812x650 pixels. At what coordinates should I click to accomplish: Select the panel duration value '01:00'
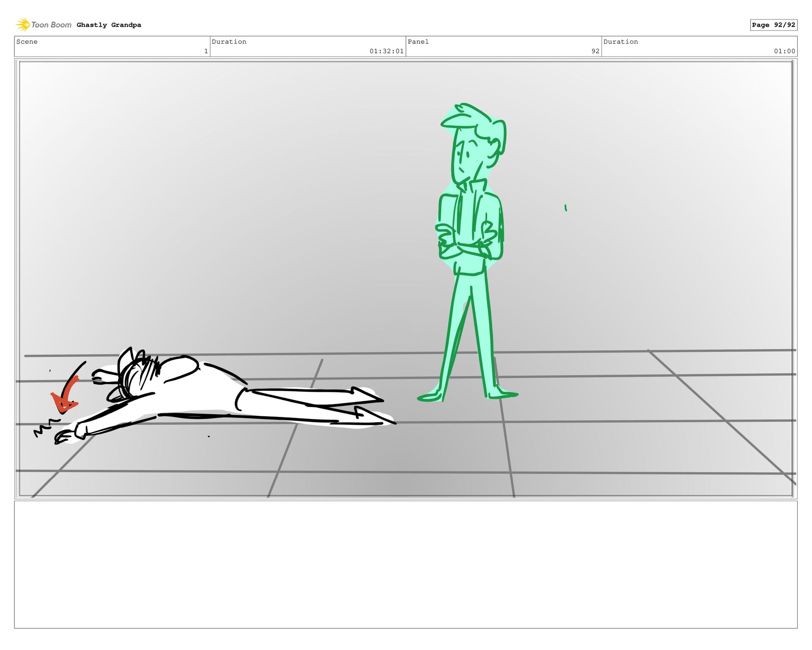785,51
